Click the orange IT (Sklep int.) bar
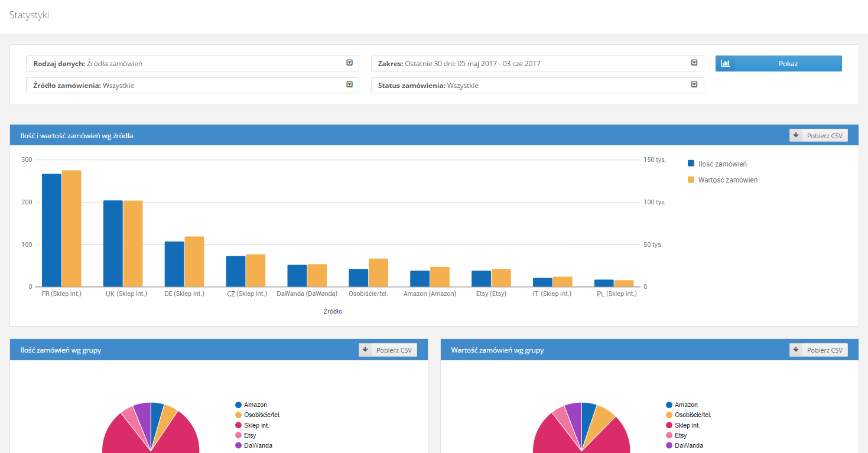Image resolution: width=868 pixels, height=453 pixels. [563, 282]
